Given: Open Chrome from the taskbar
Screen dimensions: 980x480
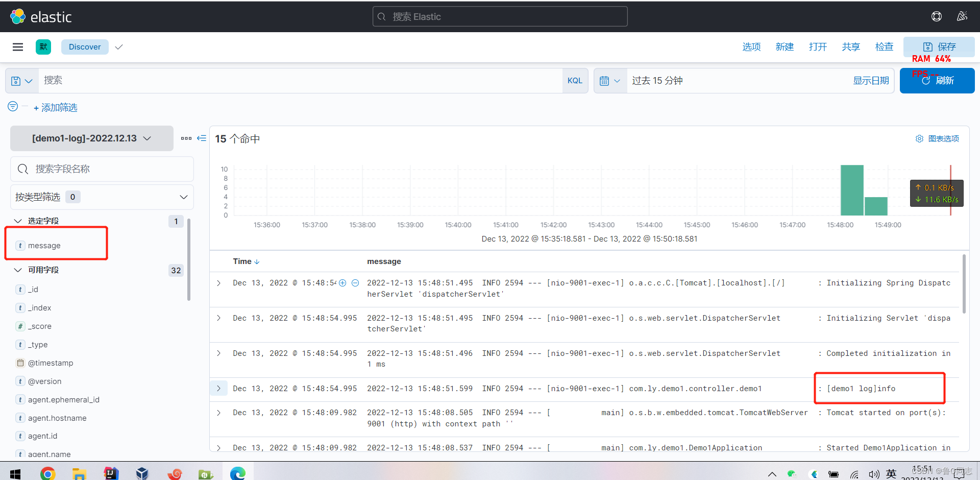Looking at the screenshot, I should (x=47, y=473).
